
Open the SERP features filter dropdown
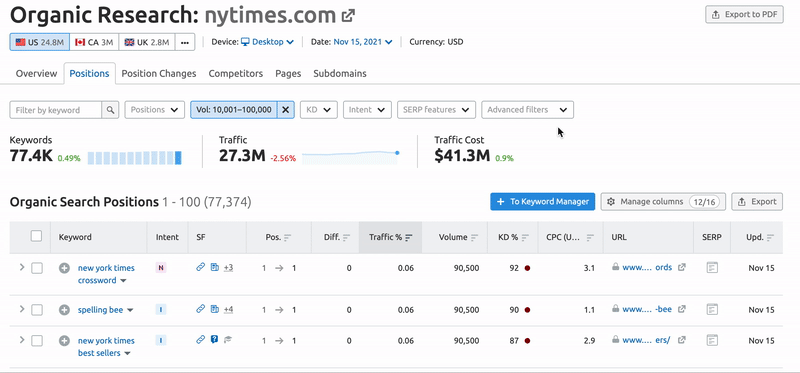coord(436,110)
